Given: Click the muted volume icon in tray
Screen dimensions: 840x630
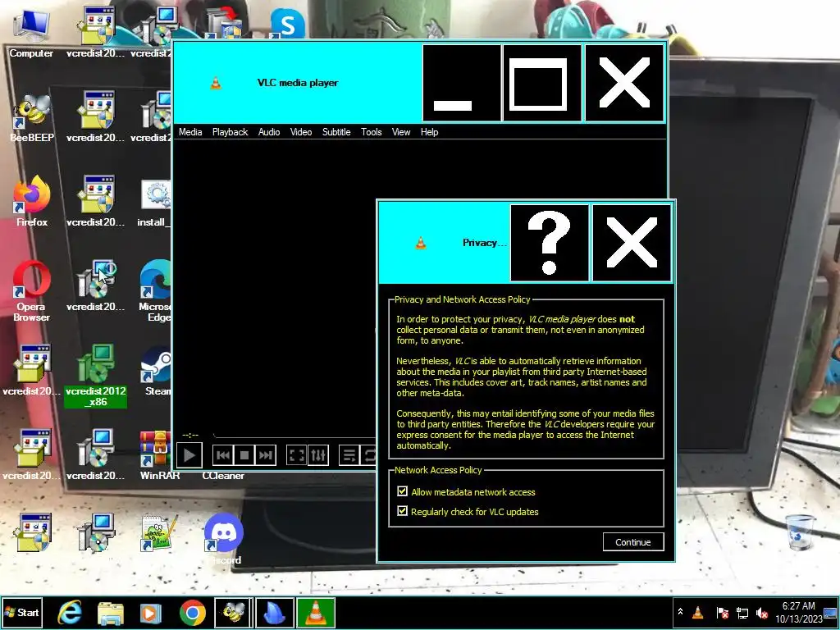Looking at the screenshot, I should pyautogui.click(x=762, y=612).
